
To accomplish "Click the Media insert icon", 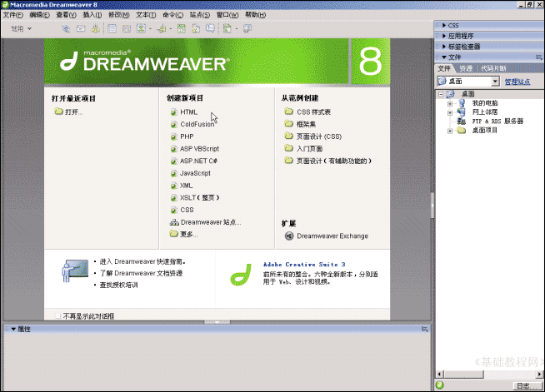I will (162, 29).
